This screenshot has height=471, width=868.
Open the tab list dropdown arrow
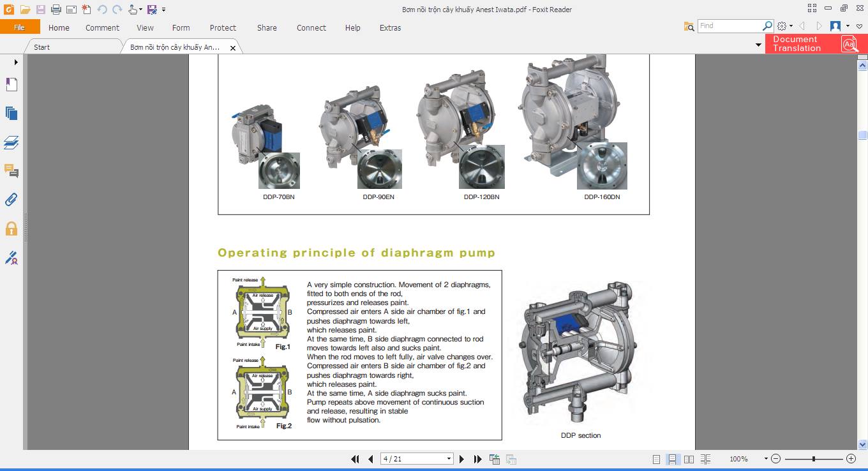(x=758, y=45)
